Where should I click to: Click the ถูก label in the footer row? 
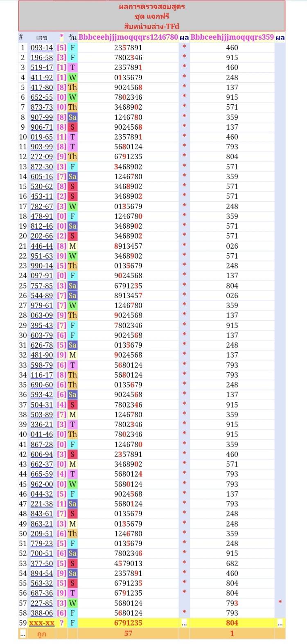point(42,634)
